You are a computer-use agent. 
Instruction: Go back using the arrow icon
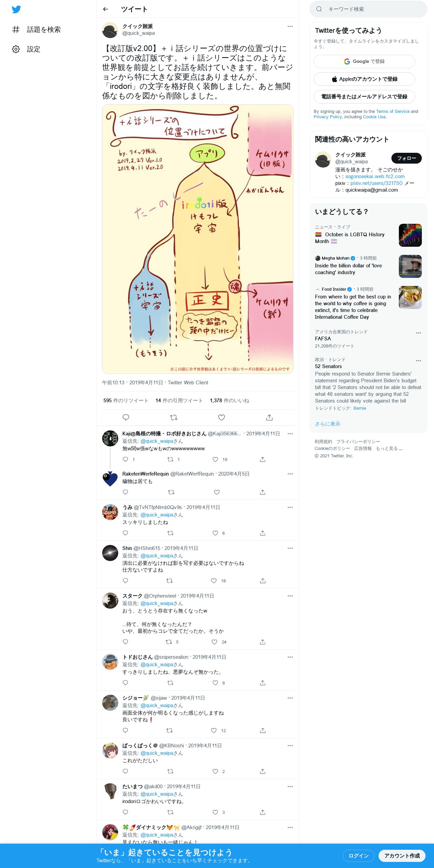105,9
